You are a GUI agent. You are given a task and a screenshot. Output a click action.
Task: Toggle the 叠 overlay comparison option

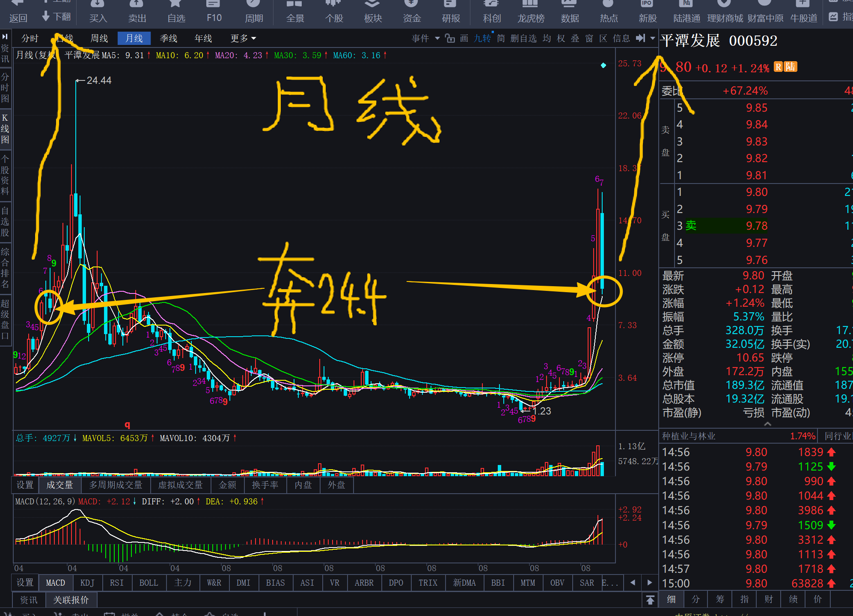[575, 38]
